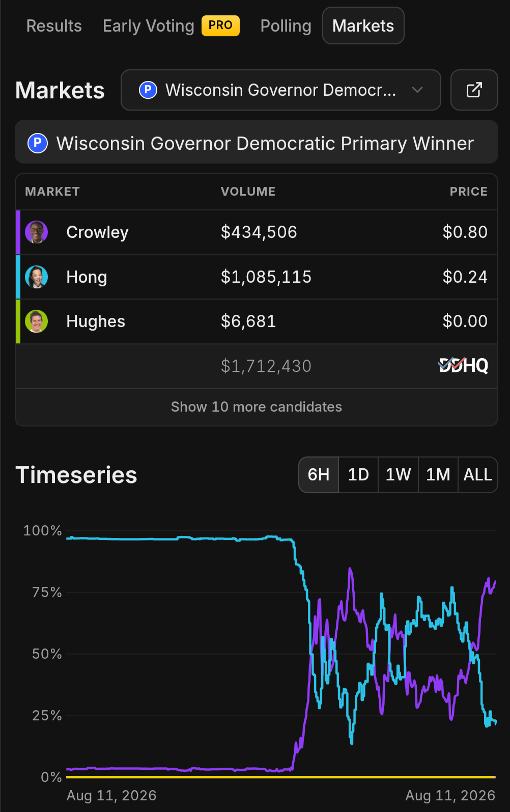Screen dimensions: 510x812
Task: Click Crowley's avatar photo
Action: [37, 232]
